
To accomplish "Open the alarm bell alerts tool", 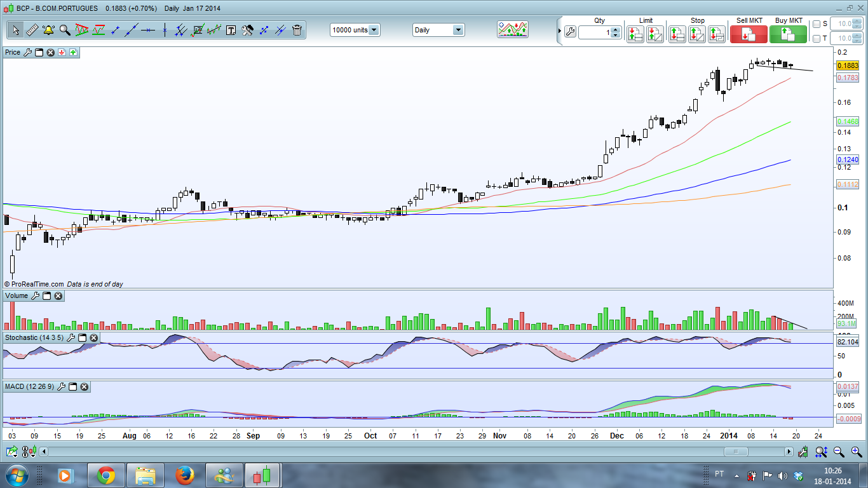I will coord(48,30).
